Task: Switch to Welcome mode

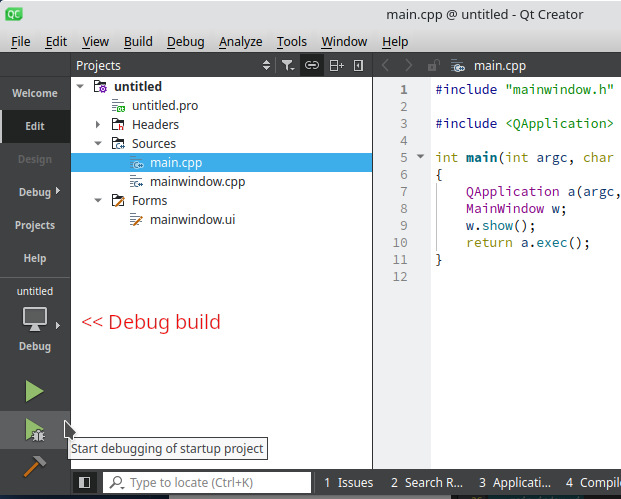Action: click(x=34, y=93)
